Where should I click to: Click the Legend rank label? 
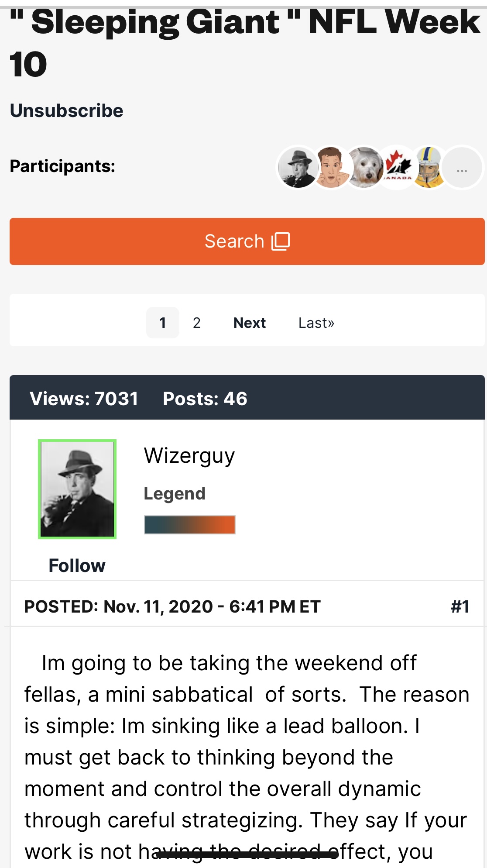[175, 494]
